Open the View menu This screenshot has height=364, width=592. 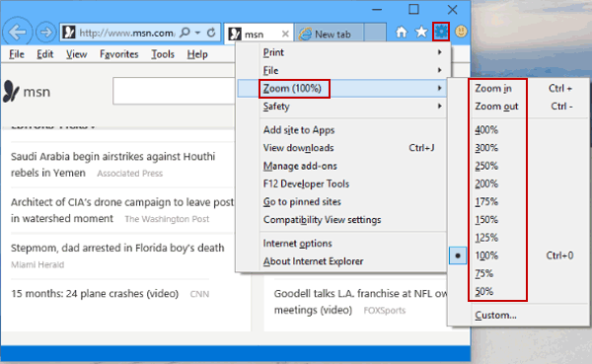(77, 54)
